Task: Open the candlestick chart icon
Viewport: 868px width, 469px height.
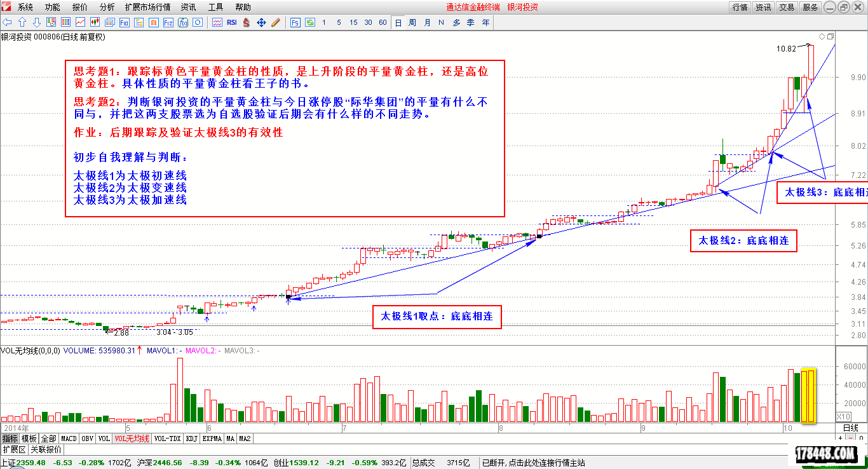Action: 95,22
